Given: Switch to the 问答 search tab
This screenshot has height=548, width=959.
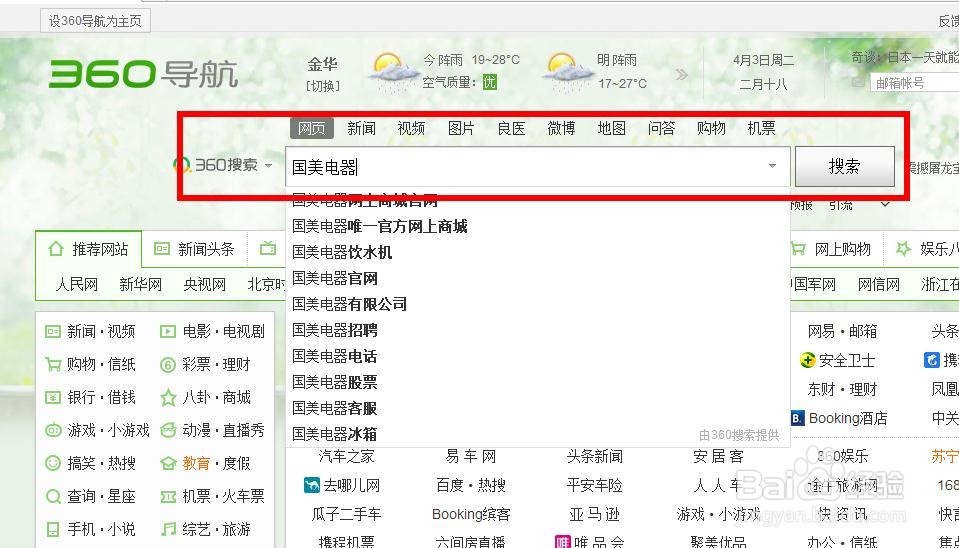Looking at the screenshot, I should 661,128.
